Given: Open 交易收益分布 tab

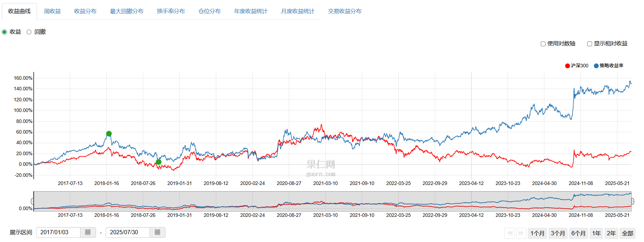Looking at the screenshot, I should tap(345, 11).
